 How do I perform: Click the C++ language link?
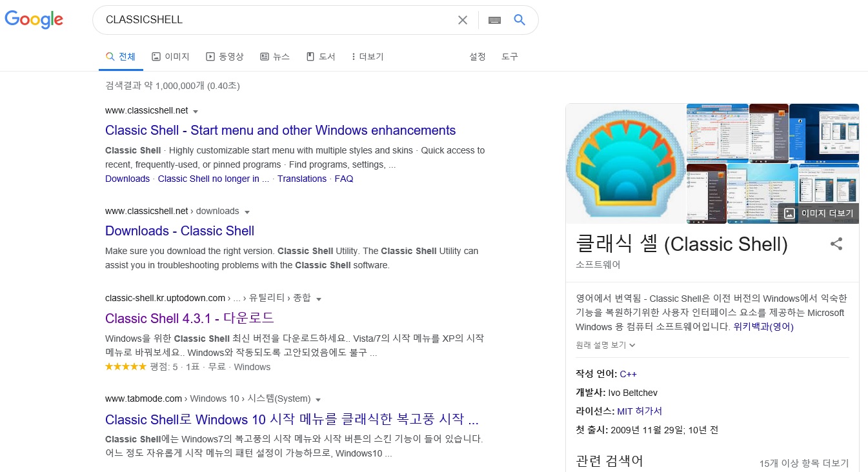coord(629,374)
